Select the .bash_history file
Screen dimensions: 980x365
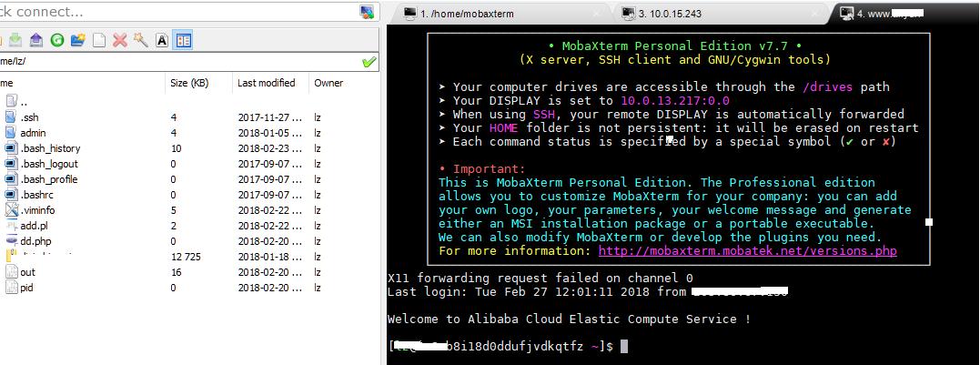pos(50,148)
